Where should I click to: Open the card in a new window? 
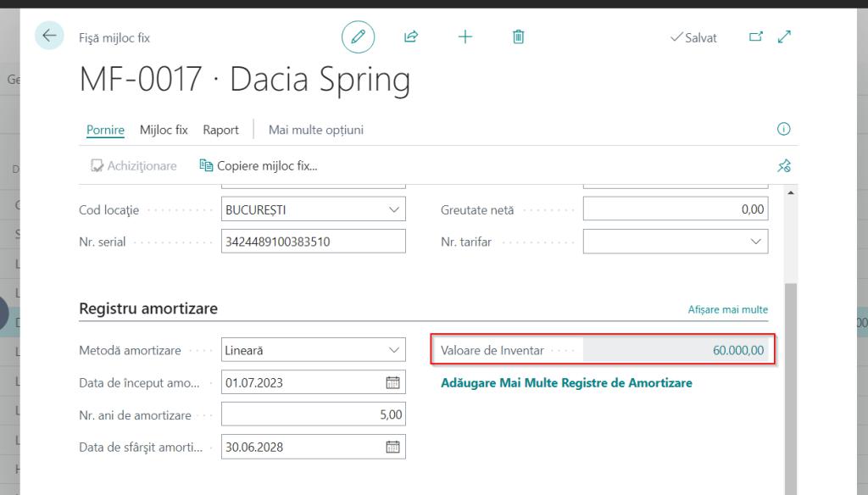coord(756,36)
